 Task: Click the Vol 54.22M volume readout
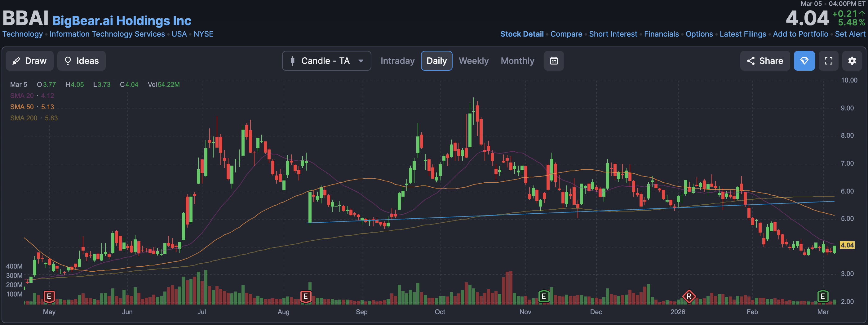[x=163, y=85]
